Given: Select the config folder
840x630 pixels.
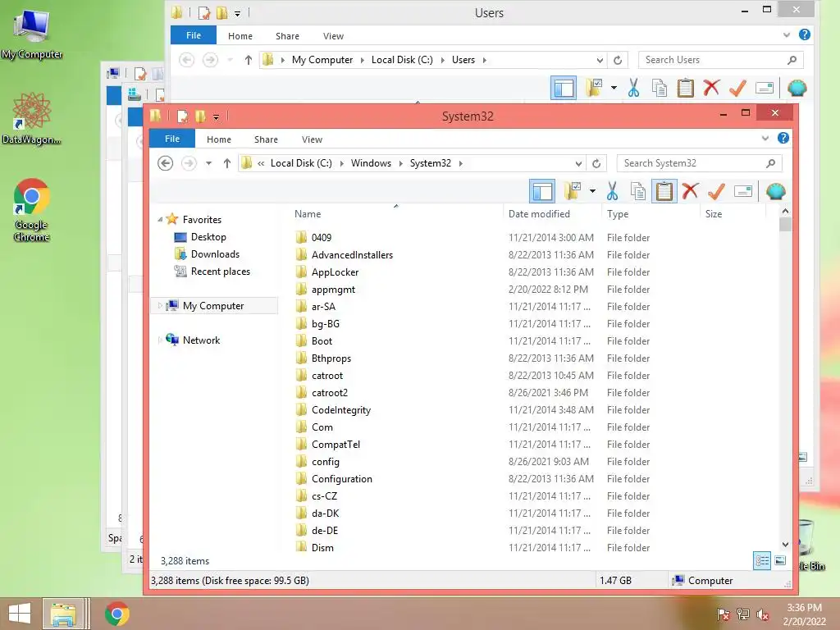Looking at the screenshot, I should (325, 462).
